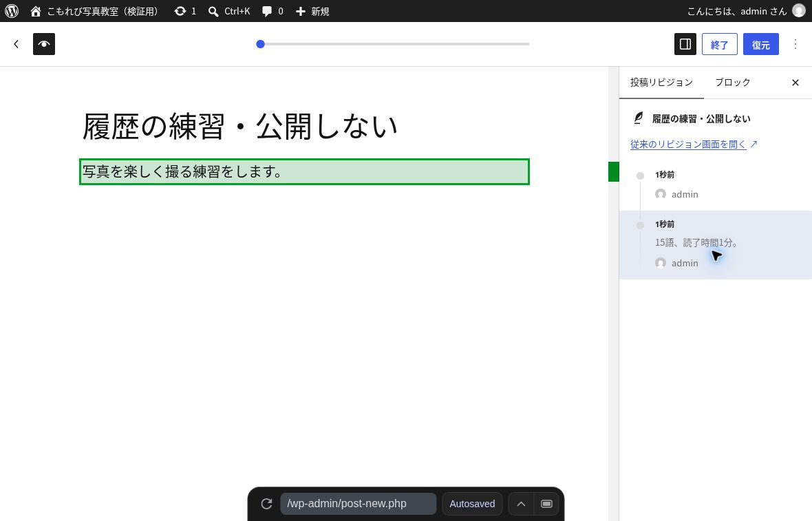The width and height of the screenshot is (812, 521).
Task: Click the sidebar heading 履歴の練習・公開しない
Action: pyautogui.click(x=701, y=118)
